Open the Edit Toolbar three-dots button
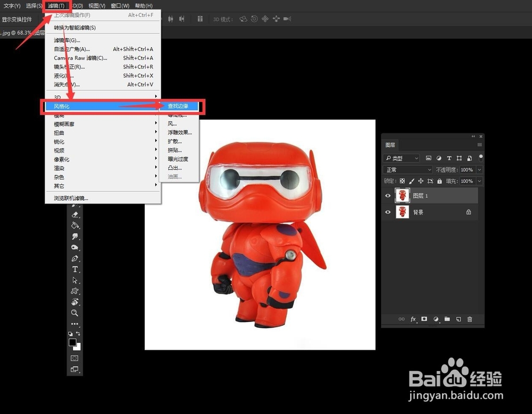The width and height of the screenshot is (532, 414). [75, 324]
